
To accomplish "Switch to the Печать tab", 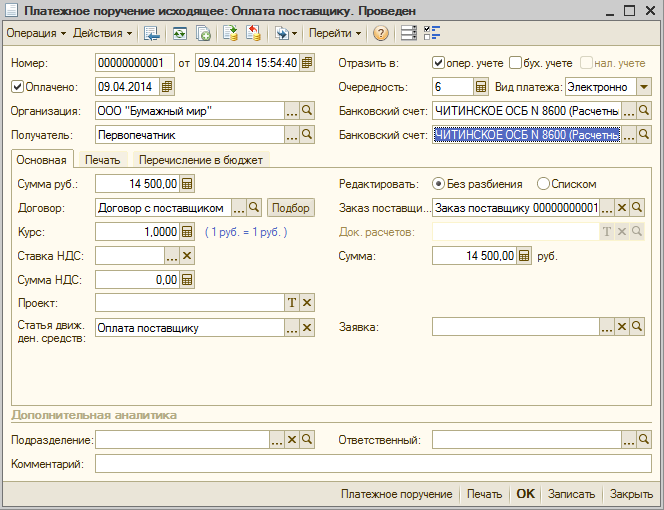I will (x=102, y=160).
